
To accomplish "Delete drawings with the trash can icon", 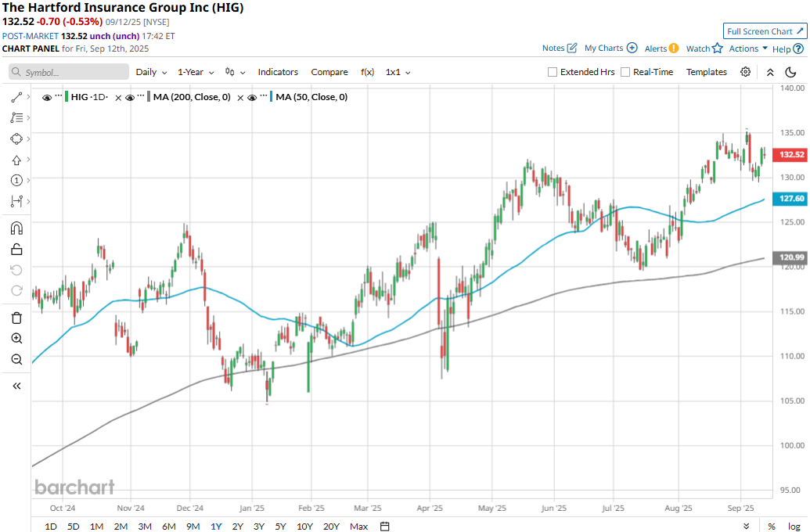I will point(16,318).
